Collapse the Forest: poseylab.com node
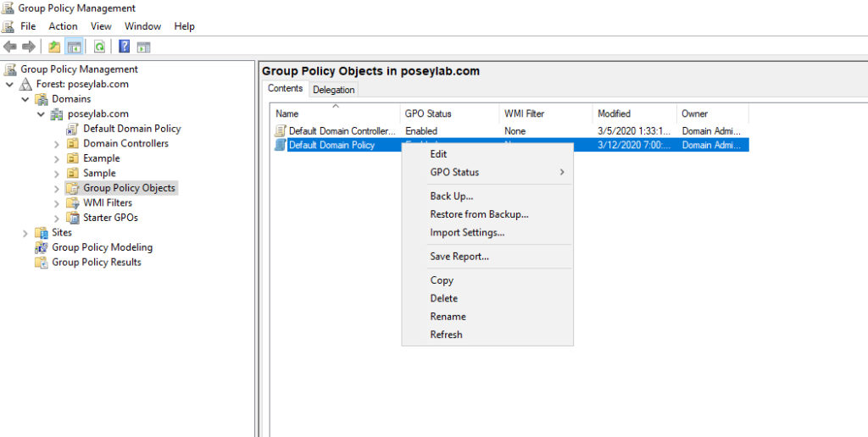 pyautogui.click(x=9, y=85)
